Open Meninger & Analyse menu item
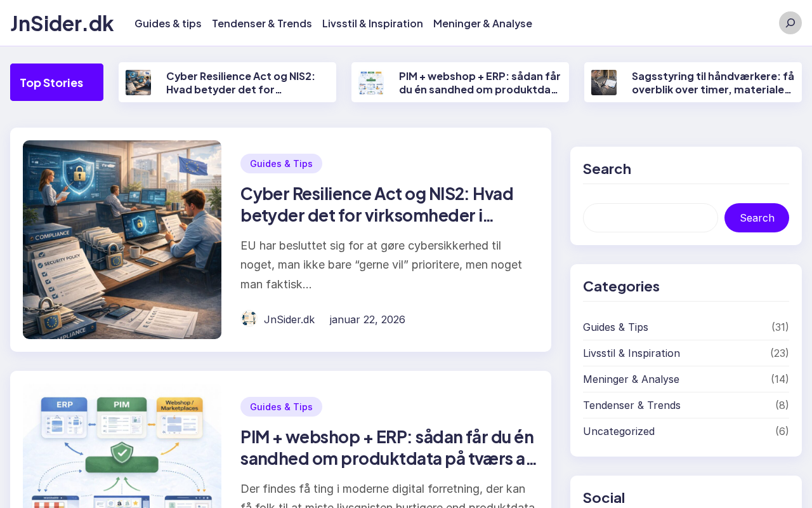This screenshot has width=812, height=508. coord(483,23)
